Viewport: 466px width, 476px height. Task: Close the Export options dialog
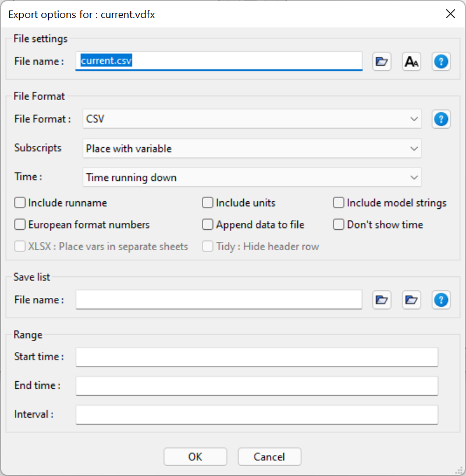pyautogui.click(x=450, y=13)
